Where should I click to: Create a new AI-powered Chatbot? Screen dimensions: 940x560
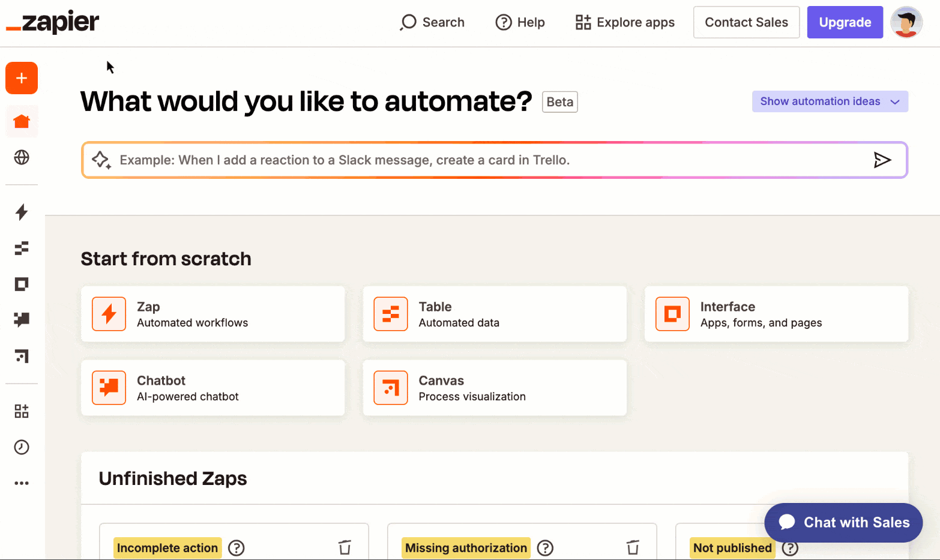213,388
